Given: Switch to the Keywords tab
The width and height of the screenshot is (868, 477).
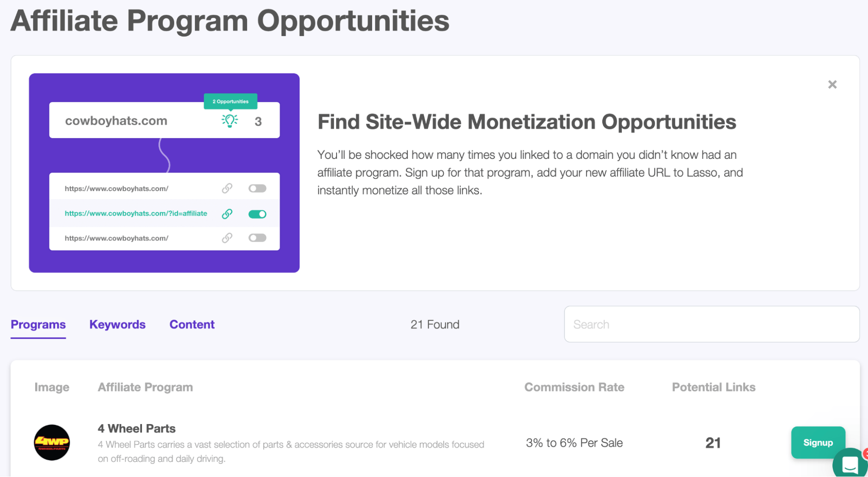Looking at the screenshot, I should (118, 324).
